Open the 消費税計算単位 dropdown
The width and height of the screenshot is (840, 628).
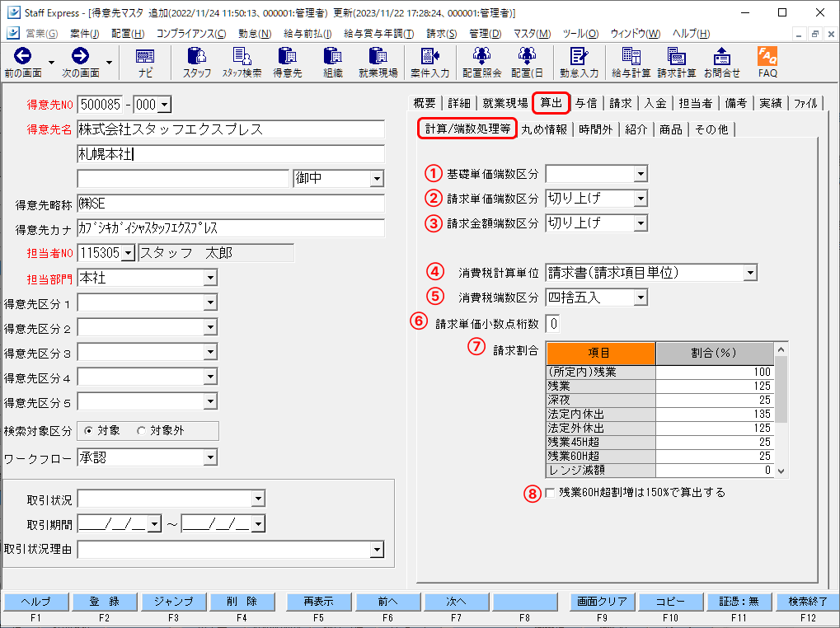(750, 273)
